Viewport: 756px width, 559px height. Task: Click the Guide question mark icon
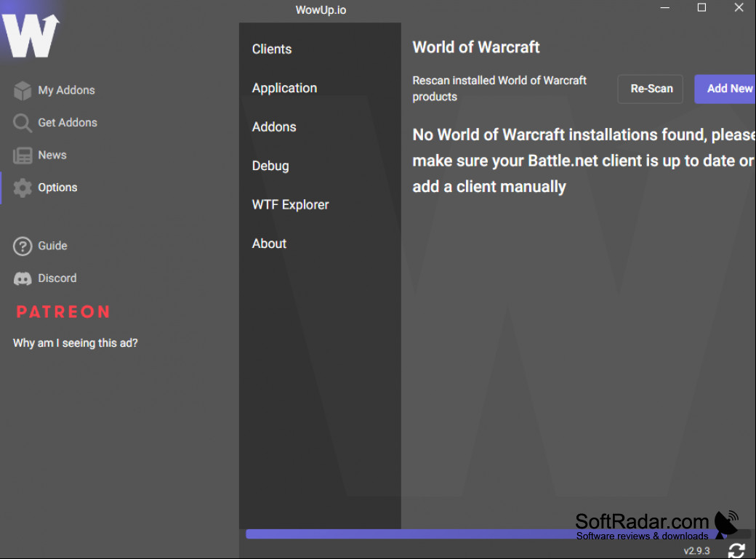click(23, 246)
